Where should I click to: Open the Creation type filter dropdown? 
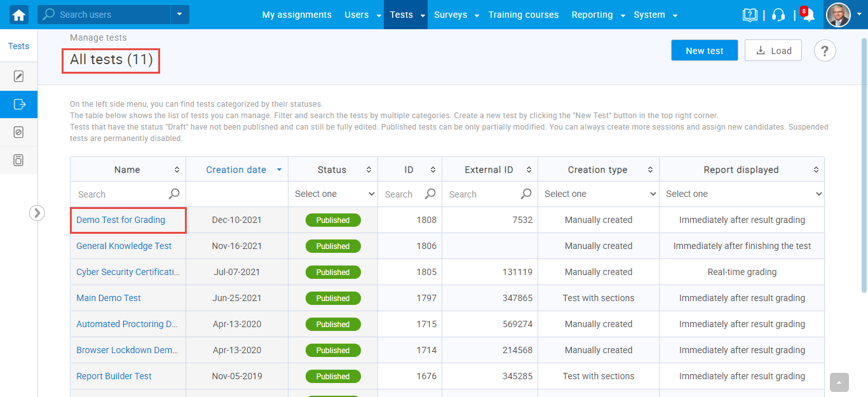click(599, 194)
